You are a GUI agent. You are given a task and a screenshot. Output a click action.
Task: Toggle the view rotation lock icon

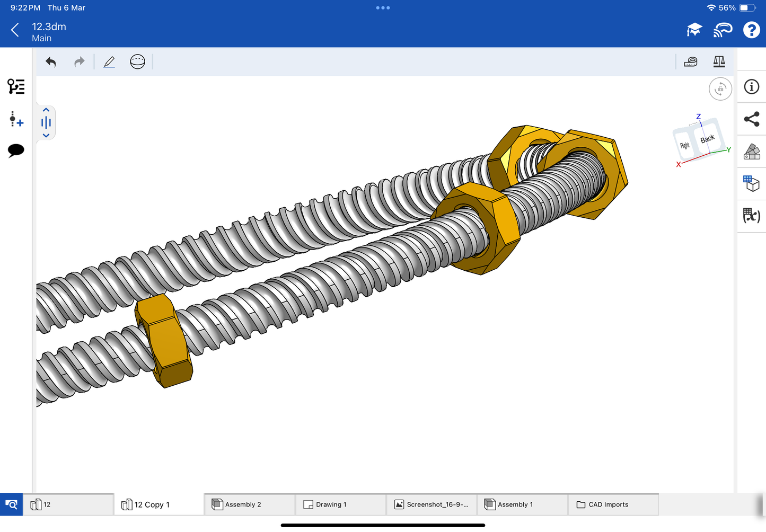[x=720, y=89]
